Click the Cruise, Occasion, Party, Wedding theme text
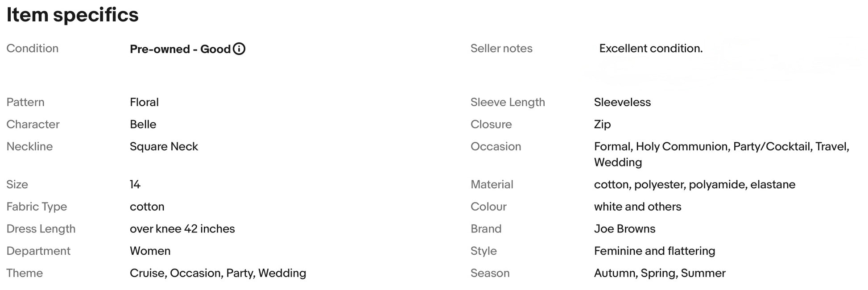 pos(218,273)
